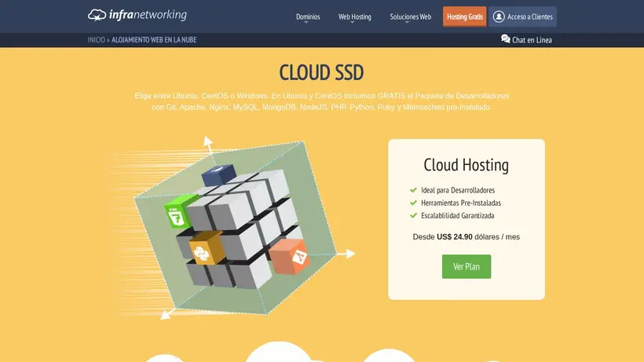Open Chat en Linea
Viewport: 644px width, 362px height.
coord(526,40)
